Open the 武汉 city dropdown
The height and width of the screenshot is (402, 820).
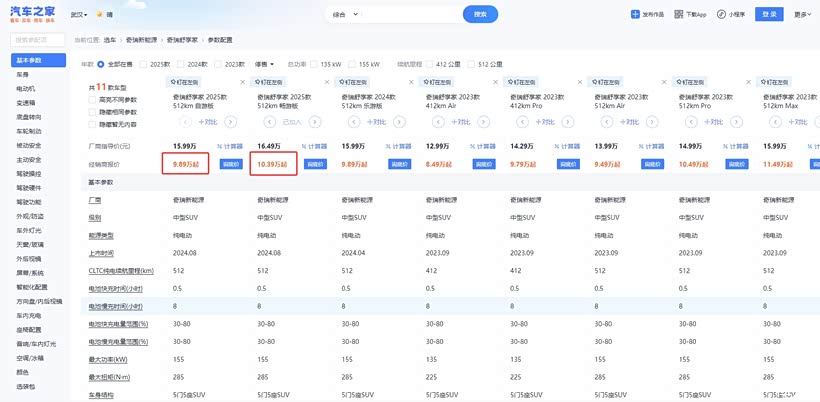coord(80,15)
